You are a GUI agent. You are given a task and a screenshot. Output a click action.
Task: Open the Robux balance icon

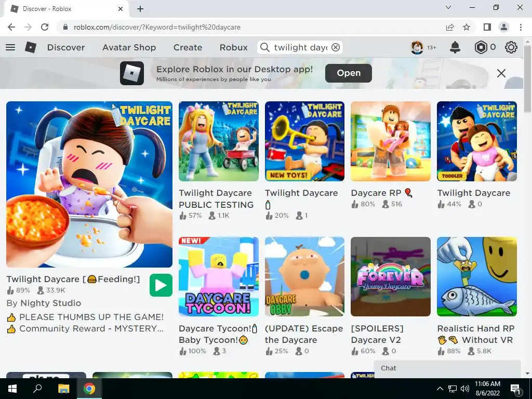pyautogui.click(x=481, y=47)
